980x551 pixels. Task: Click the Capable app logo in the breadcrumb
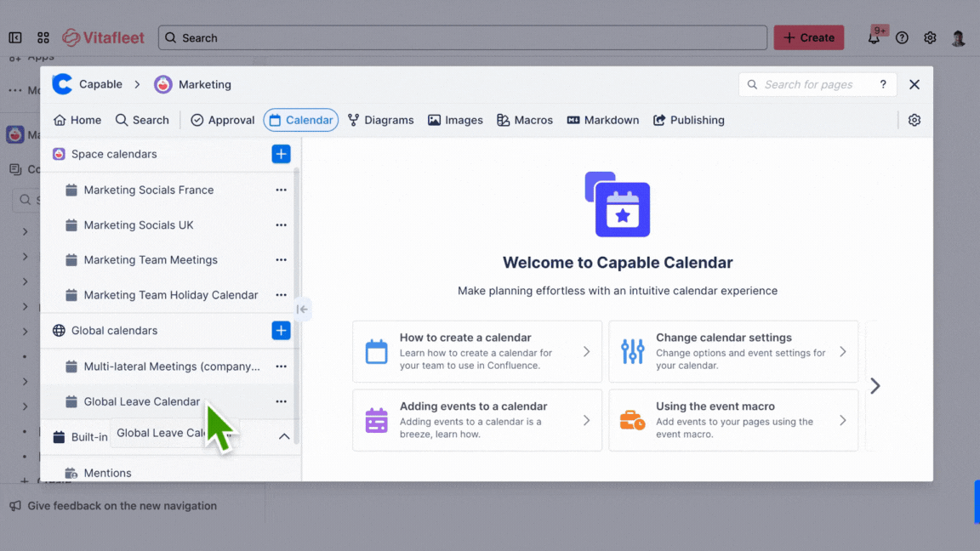(x=61, y=83)
